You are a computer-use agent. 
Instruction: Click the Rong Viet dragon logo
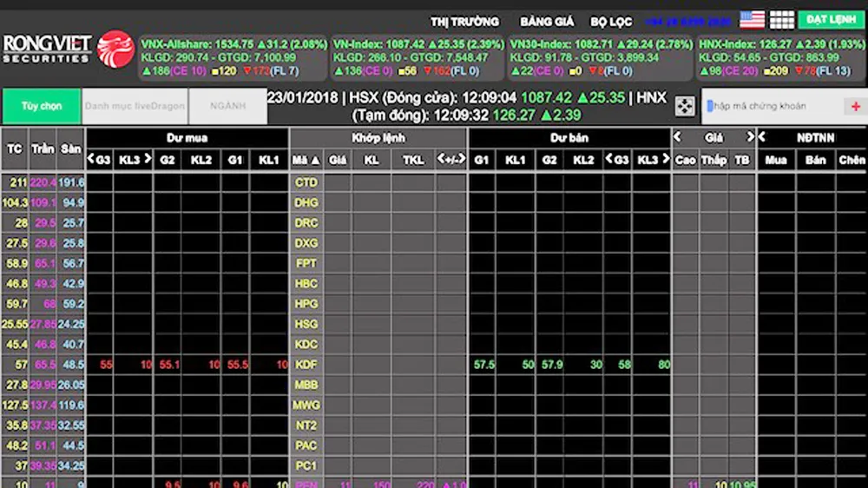click(x=115, y=49)
